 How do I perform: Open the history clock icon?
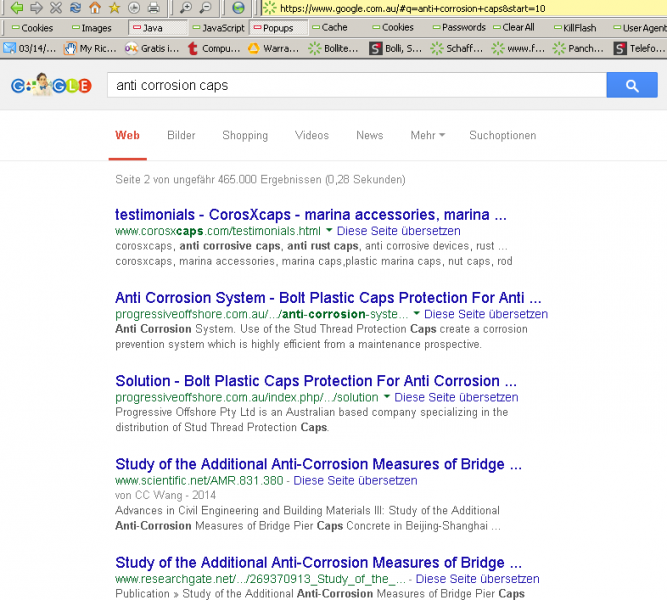tap(134, 8)
